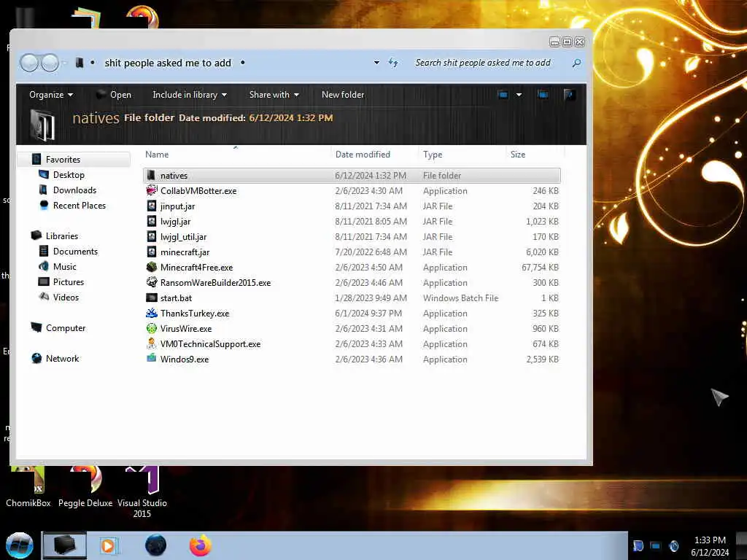Viewport: 747px width, 560px height.
Task: Click the Windows Batch File type cell
Action: 461,297
